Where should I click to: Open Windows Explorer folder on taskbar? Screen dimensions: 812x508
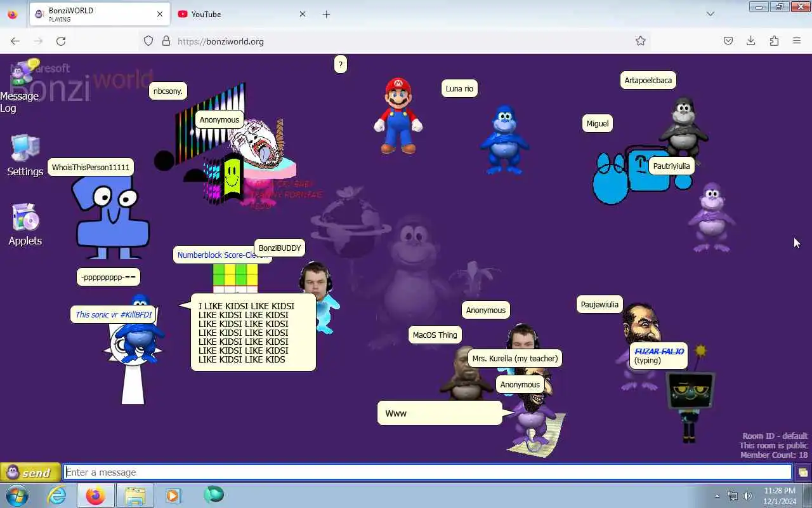point(135,495)
